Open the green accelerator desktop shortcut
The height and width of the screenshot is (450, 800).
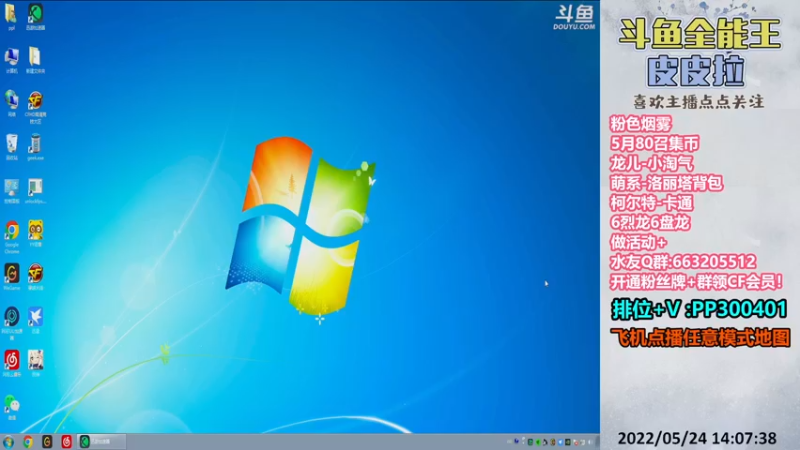[35, 16]
